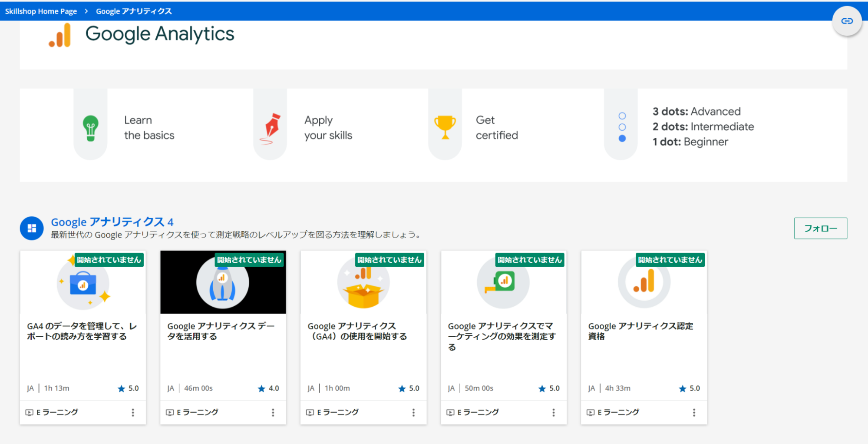868x444 pixels.
Task: Click the '1h 13m' duration text
Action: 56,388
